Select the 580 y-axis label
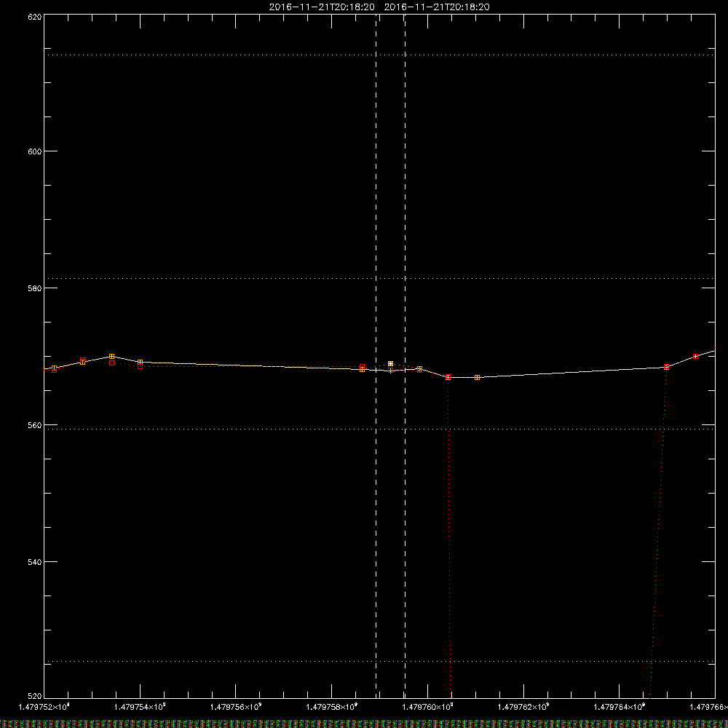 (x=35, y=288)
